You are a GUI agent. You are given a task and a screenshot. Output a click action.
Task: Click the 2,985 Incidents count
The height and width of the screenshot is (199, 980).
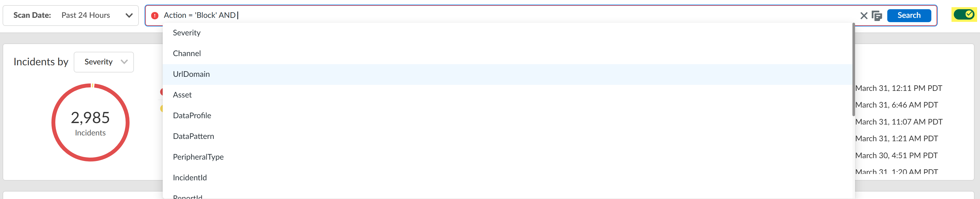coord(90,118)
